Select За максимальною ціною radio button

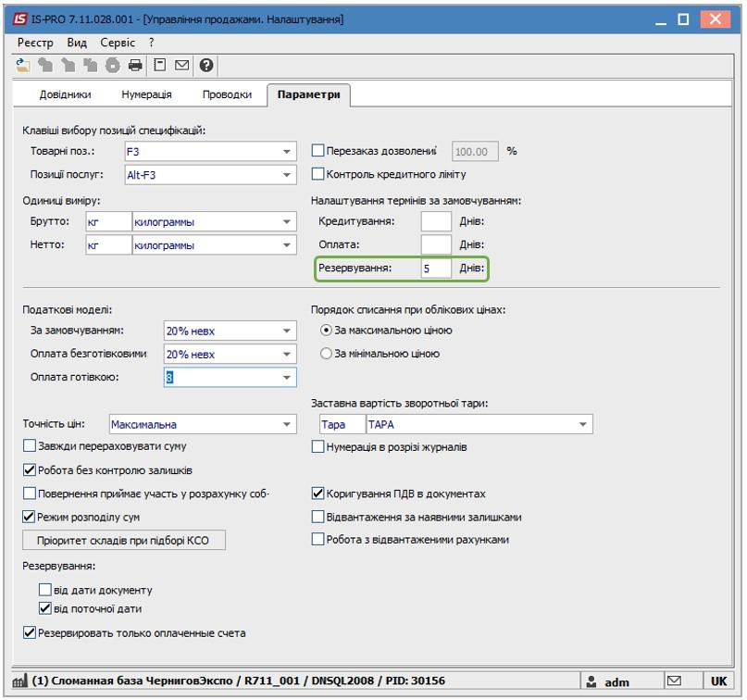326,331
